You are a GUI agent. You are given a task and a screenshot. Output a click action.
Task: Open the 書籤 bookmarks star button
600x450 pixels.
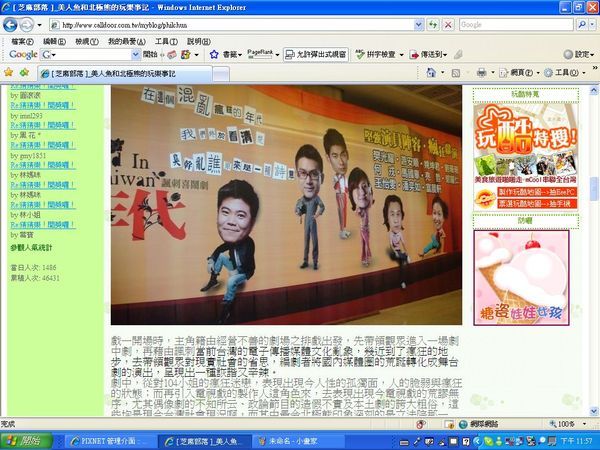(226, 55)
